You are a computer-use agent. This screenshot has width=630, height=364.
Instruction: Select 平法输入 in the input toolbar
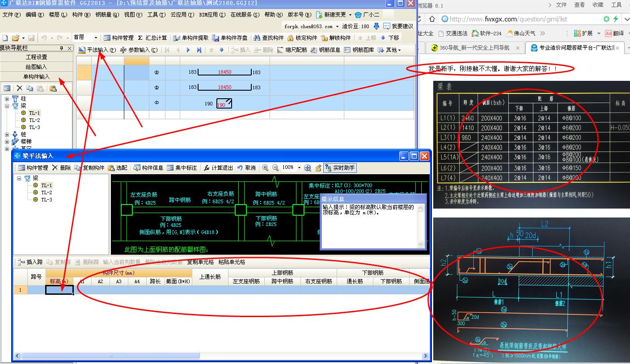(x=97, y=50)
